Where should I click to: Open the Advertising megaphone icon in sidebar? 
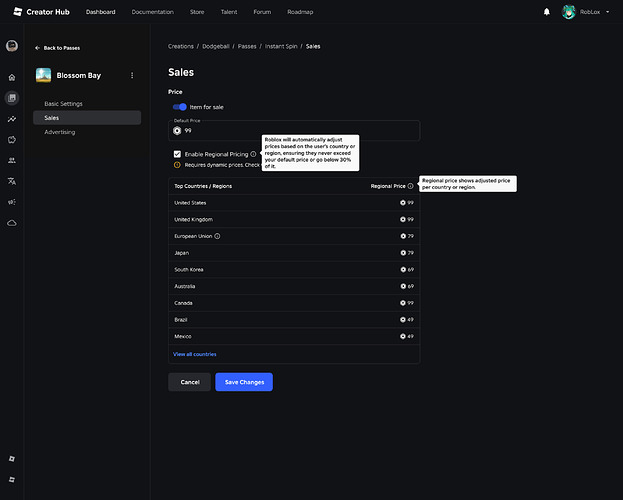[x=12, y=202]
